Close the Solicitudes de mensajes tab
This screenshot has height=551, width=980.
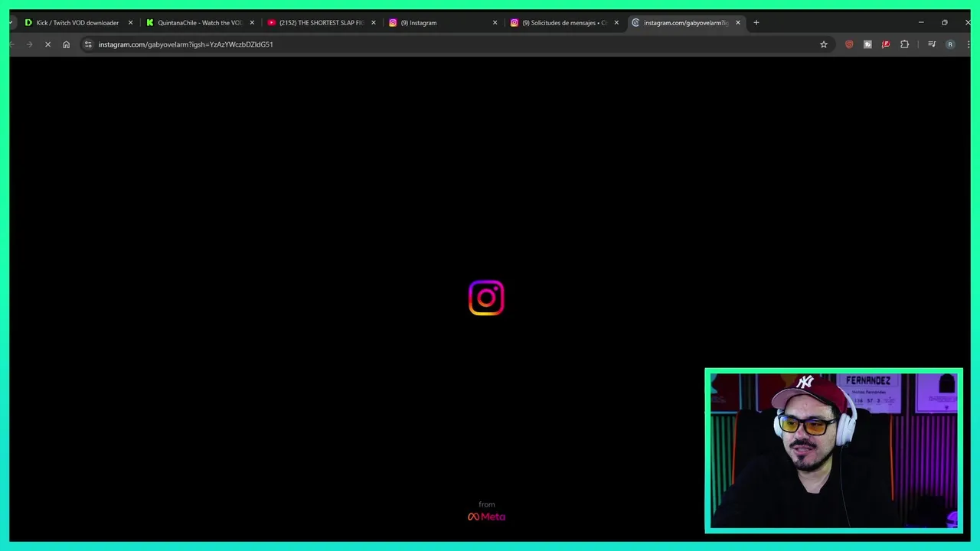tap(616, 23)
